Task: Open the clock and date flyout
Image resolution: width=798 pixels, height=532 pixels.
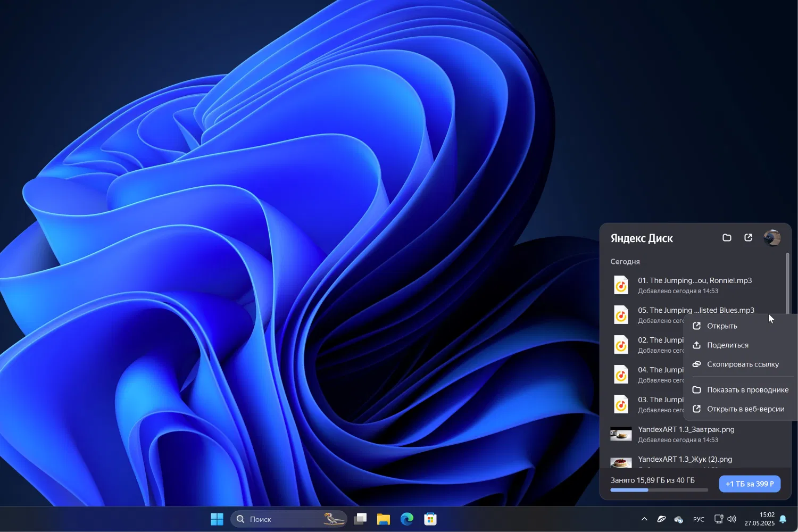Action: [759, 519]
